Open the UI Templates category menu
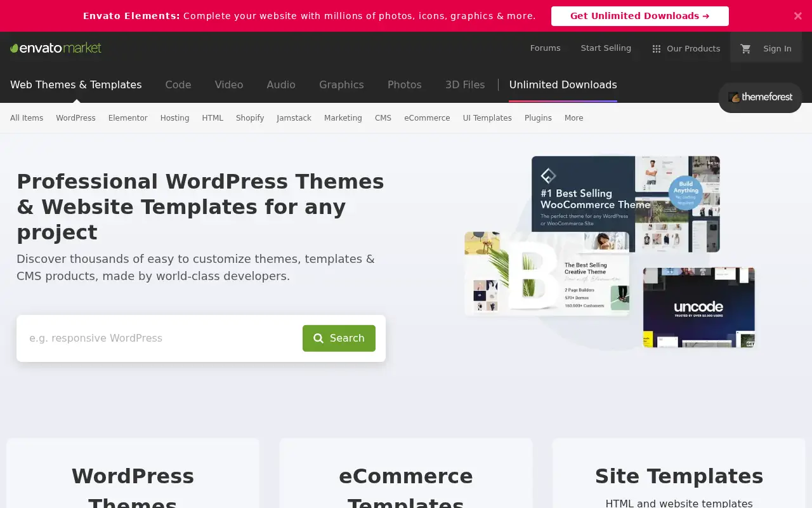The height and width of the screenshot is (508, 812). pyautogui.click(x=487, y=118)
